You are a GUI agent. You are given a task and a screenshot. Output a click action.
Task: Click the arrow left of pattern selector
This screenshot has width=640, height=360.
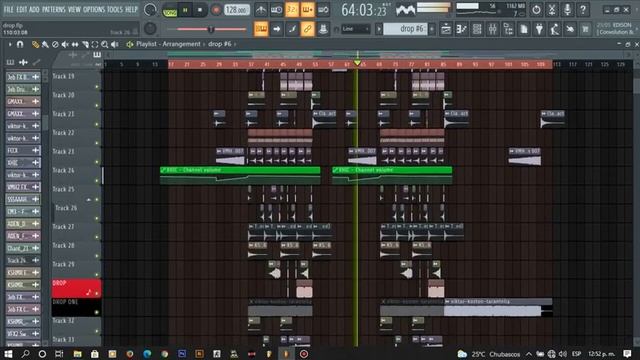pos(379,29)
